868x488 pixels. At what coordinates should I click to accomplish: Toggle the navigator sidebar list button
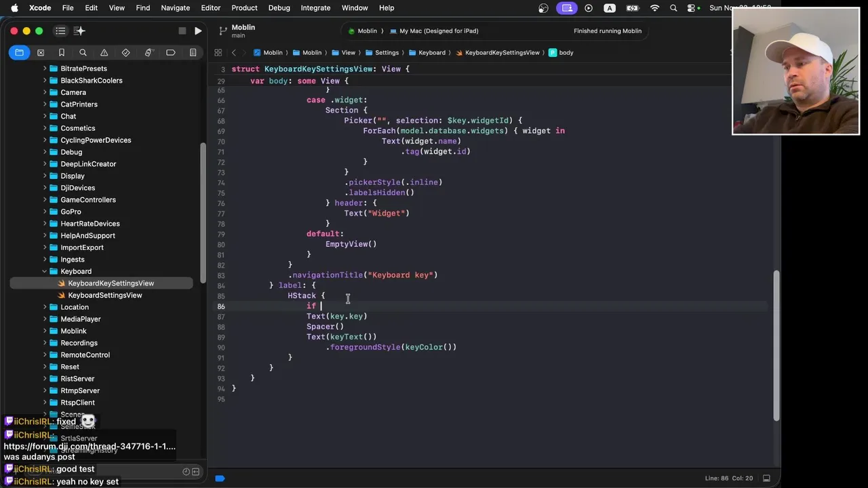click(x=60, y=30)
